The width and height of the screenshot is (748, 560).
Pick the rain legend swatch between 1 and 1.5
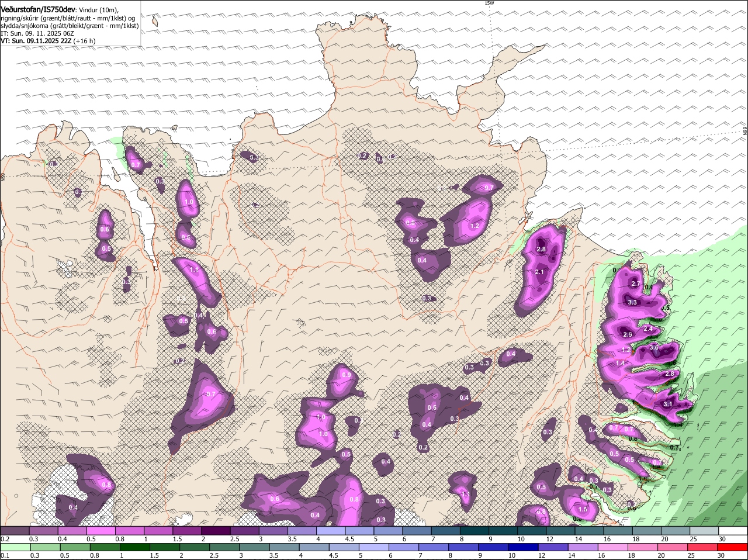click(136, 547)
